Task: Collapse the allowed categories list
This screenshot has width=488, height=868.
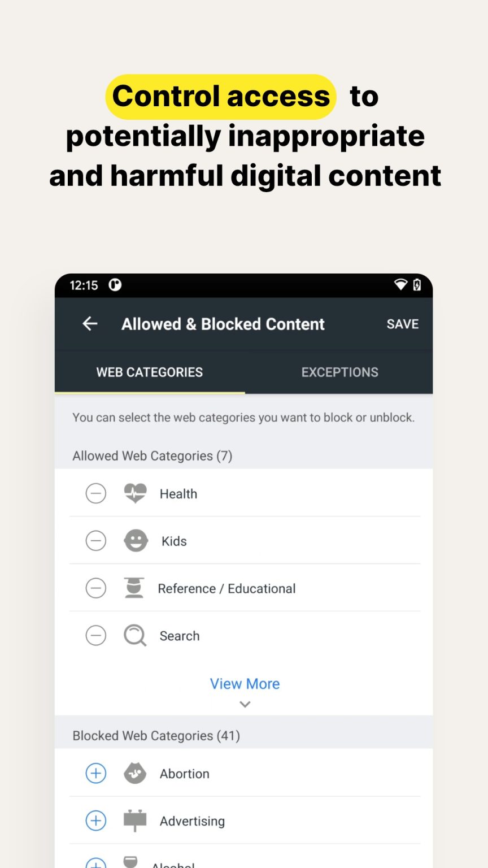Action: 245,704
